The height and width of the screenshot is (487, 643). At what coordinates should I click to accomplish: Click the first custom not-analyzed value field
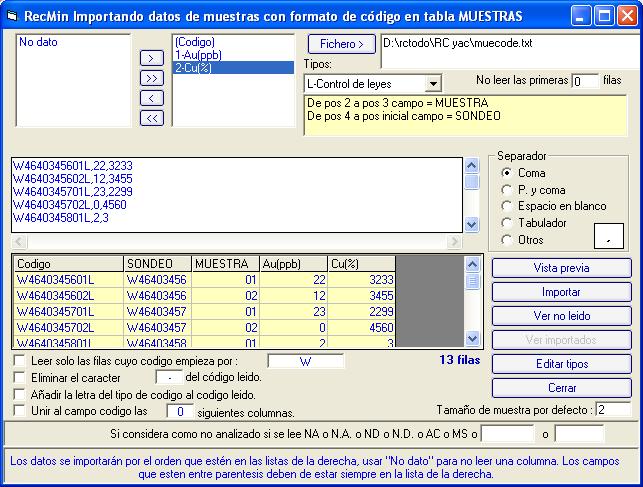click(508, 434)
